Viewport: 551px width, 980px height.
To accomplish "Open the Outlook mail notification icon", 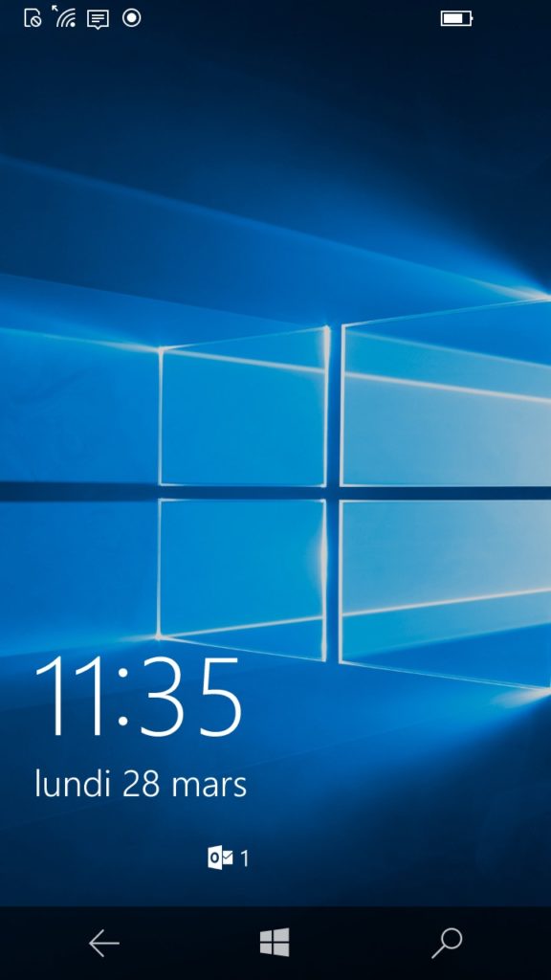I will [x=220, y=858].
